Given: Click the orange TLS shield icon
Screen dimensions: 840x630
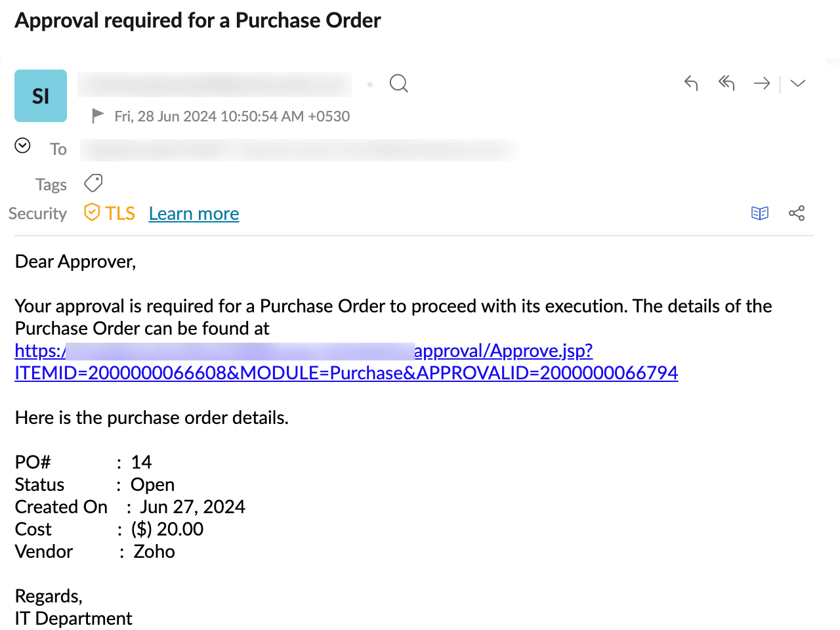Looking at the screenshot, I should [92, 213].
